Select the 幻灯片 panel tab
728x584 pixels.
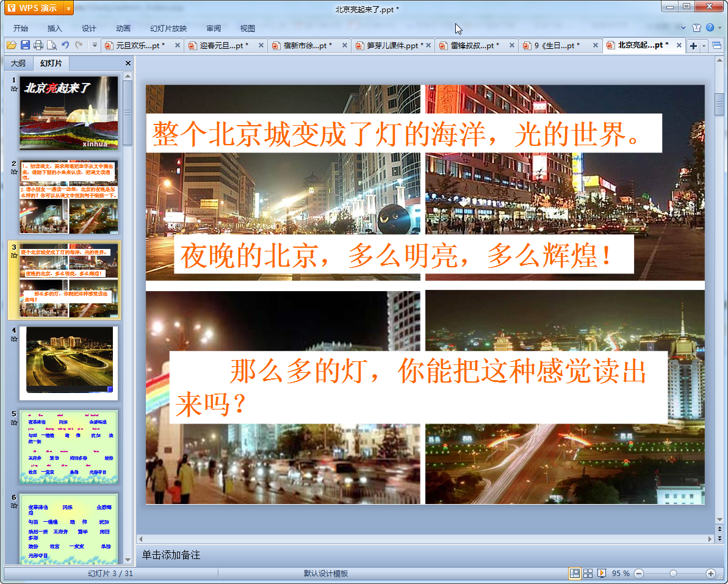click(x=51, y=63)
